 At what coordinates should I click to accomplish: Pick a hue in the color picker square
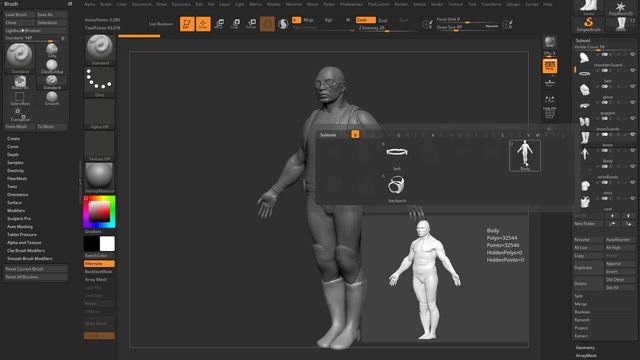(x=99, y=211)
